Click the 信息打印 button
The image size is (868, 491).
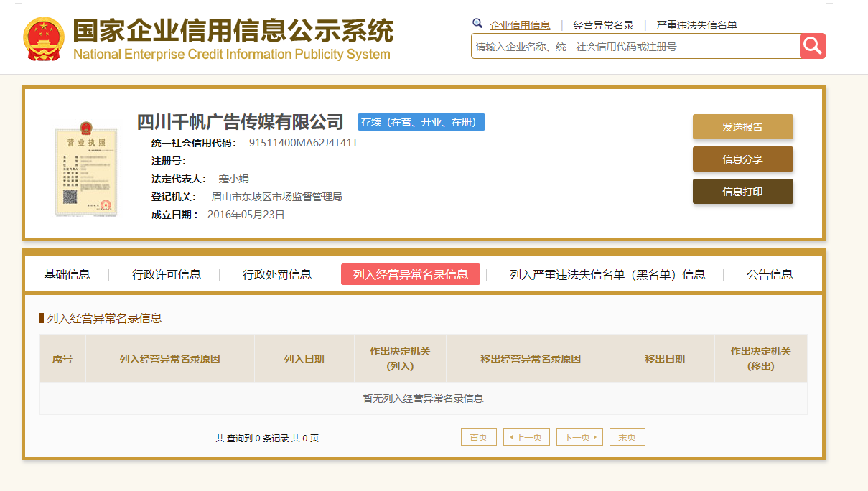point(742,191)
